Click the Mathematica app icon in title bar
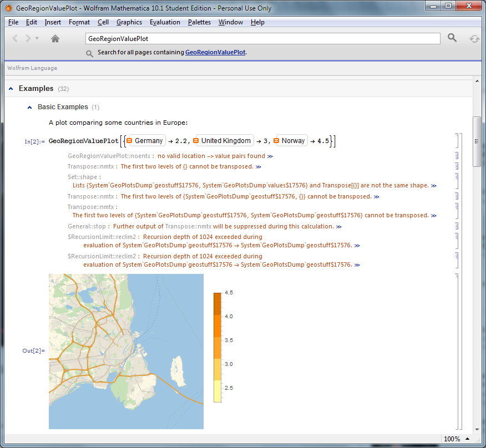 click(x=9, y=8)
